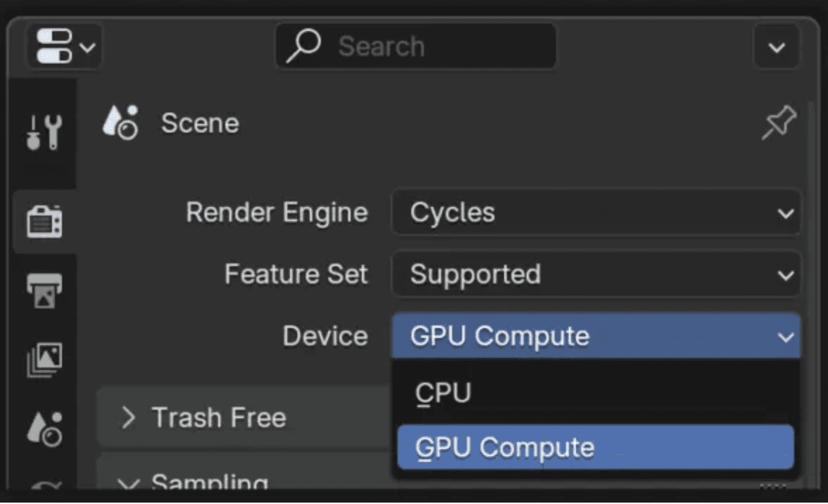Close the highlighted Device dropdown field
This screenshot has width=828, height=504.
pos(596,336)
